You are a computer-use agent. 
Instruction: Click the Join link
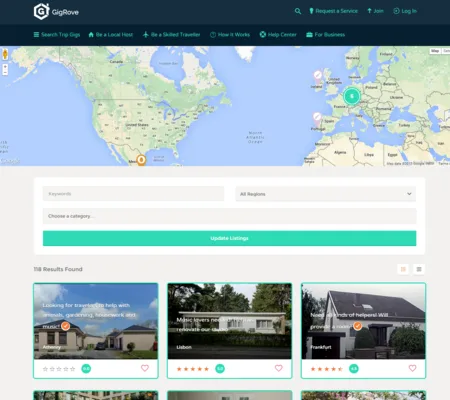(x=375, y=11)
